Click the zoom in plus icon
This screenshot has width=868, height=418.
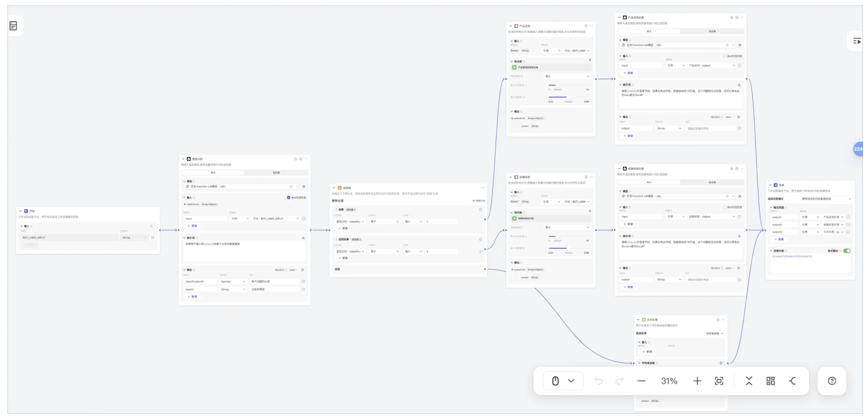pyautogui.click(x=697, y=381)
